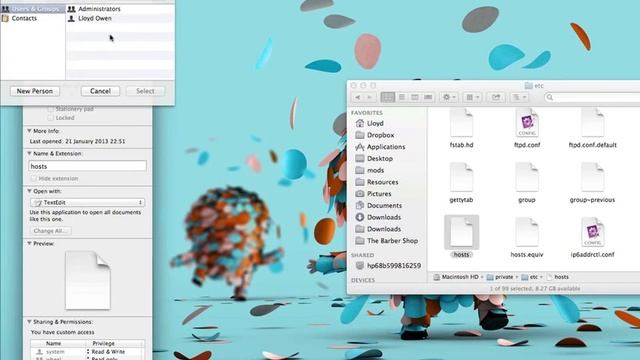Click the Change All button
640x360 pixels.
[50, 231]
